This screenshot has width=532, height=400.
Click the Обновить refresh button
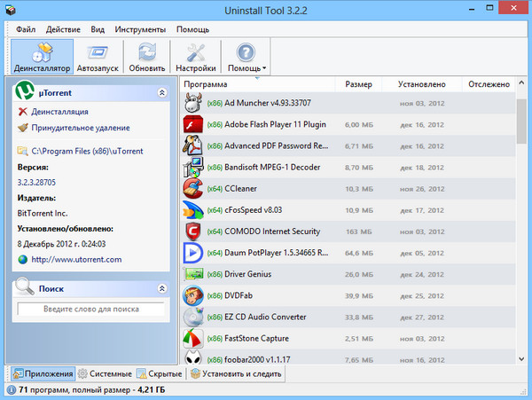pos(147,57)
